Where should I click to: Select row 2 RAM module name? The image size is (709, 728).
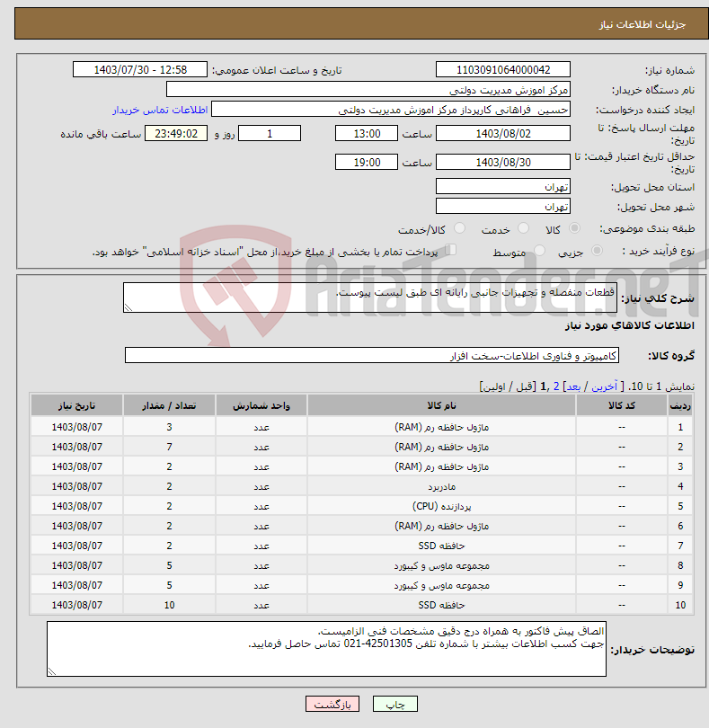(441, 447)
